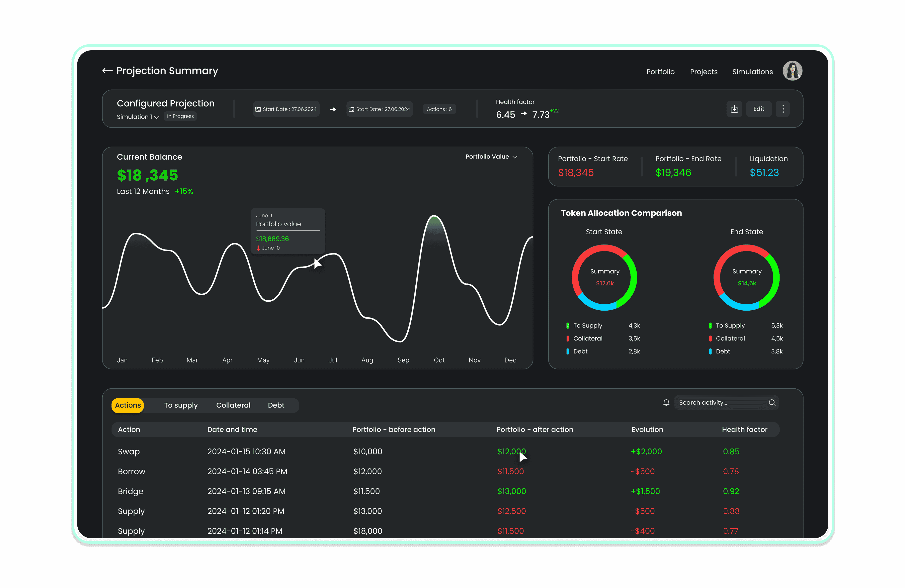Open the Projects menu item

pos(704,71)
